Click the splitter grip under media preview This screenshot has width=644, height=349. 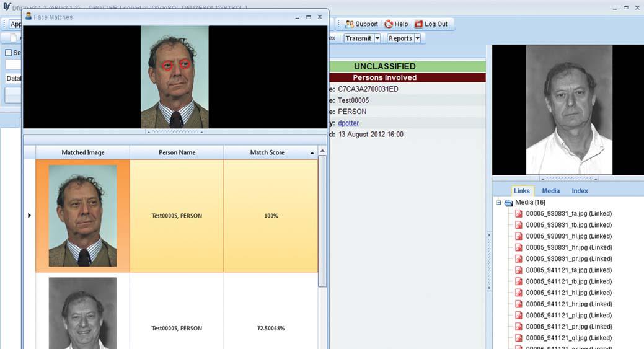(569, 179)
